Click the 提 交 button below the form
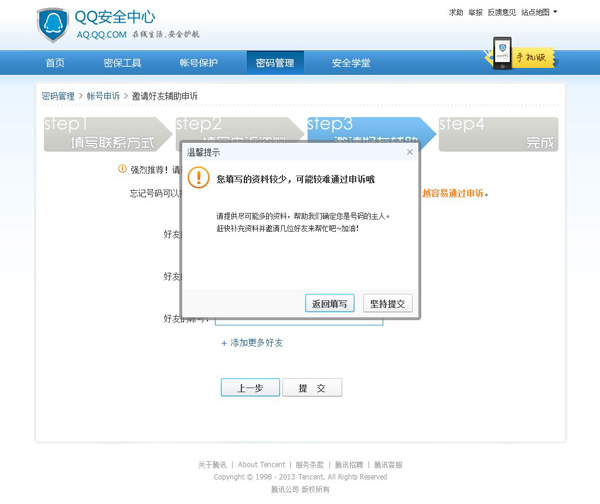Image resolution: width=600 pixels, height=504 pixels. [312, 388]
